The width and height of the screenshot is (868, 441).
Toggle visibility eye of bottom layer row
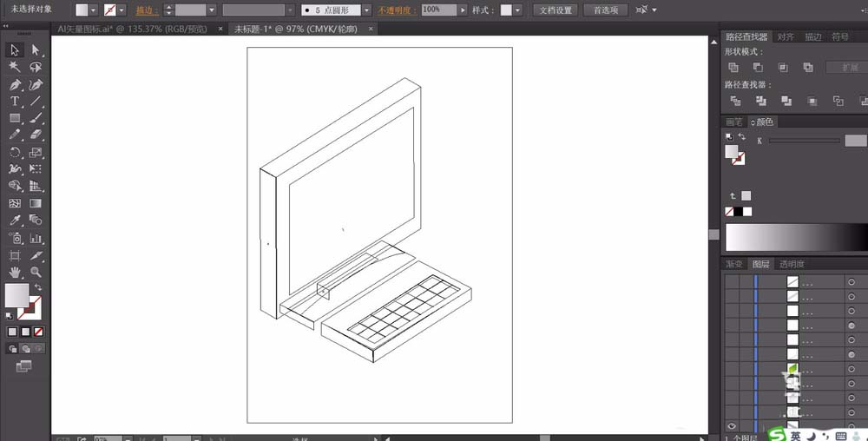click(732, 426)
